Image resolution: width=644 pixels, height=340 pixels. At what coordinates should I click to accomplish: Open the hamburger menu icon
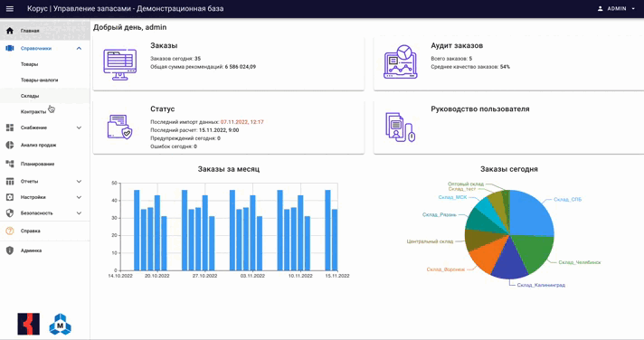[x=10, y=9]
